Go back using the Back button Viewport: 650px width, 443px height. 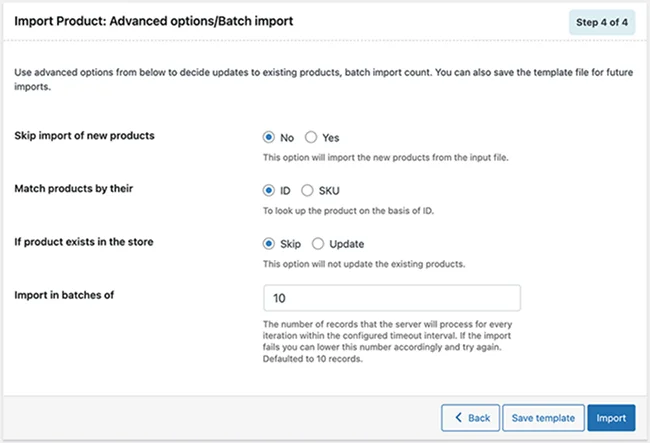[x=470, y=418]
